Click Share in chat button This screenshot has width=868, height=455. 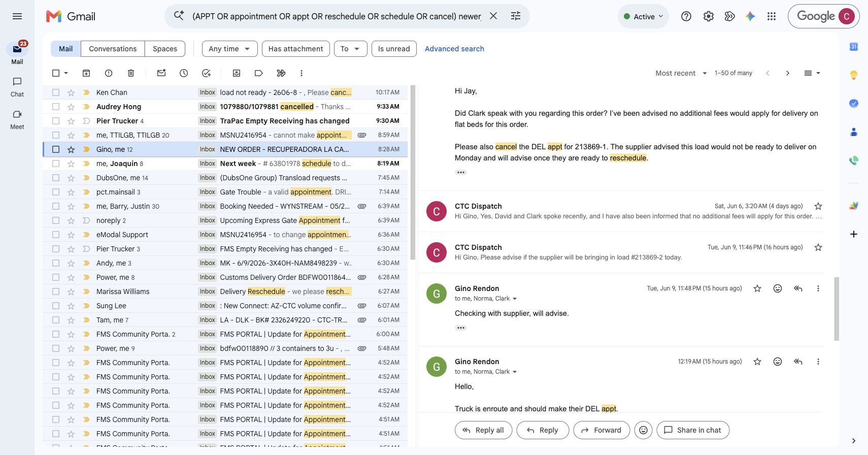click(x=693, y=430)
